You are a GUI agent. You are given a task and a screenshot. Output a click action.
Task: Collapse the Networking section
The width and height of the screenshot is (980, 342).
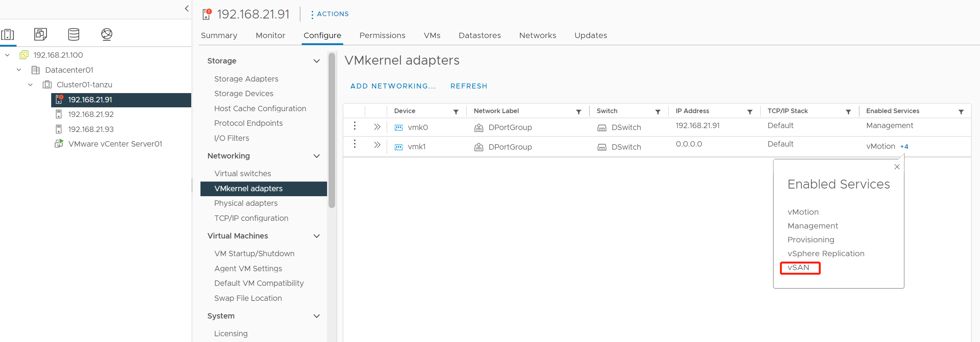(x=317, y=156)
